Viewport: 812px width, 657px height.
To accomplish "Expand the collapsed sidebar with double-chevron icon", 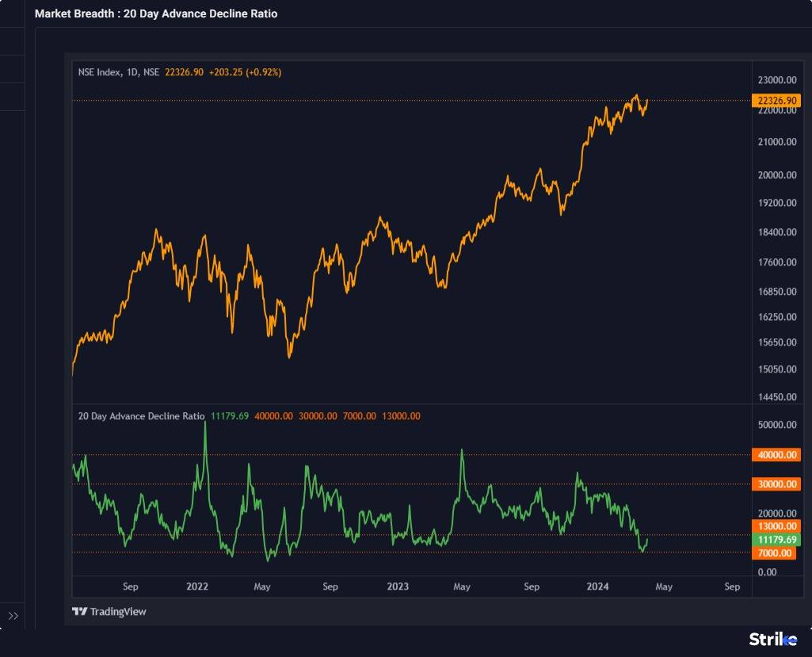I will click(x=13, y=616).
